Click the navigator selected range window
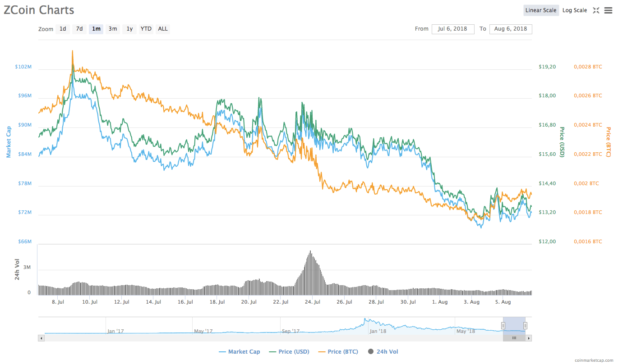Screen dimensions: 618x364 (514, 325)
